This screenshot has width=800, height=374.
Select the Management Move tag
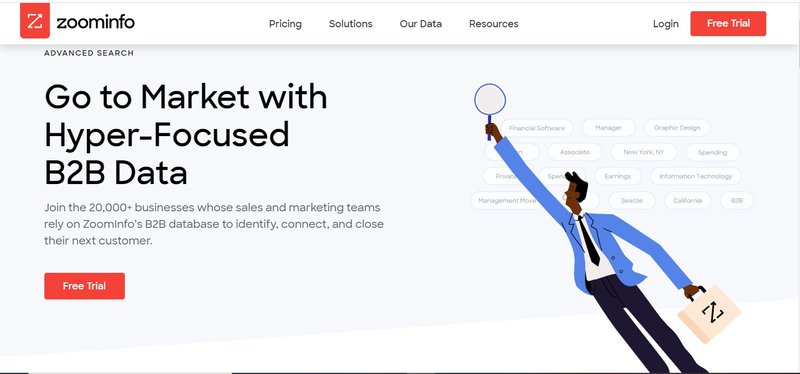507,201
